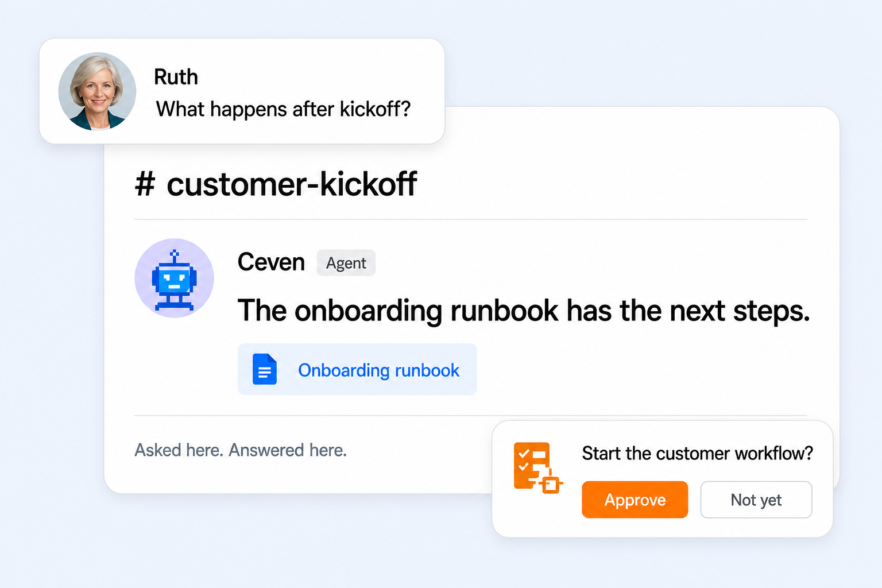
Task: Click the blue document file icon
Action: coord(265,369)
